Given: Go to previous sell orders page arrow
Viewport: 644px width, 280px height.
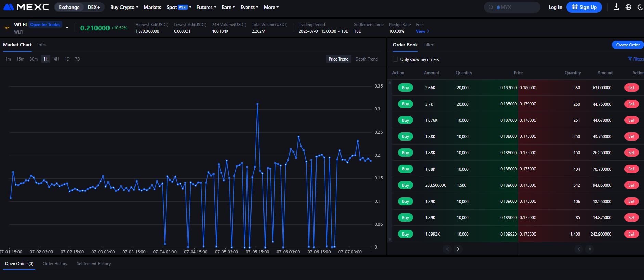Looking at the screenshot, I should coord(579,249).
